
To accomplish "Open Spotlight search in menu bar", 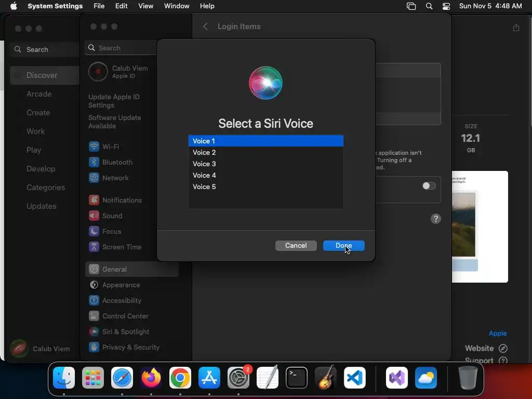I will (x=429, y=6).
